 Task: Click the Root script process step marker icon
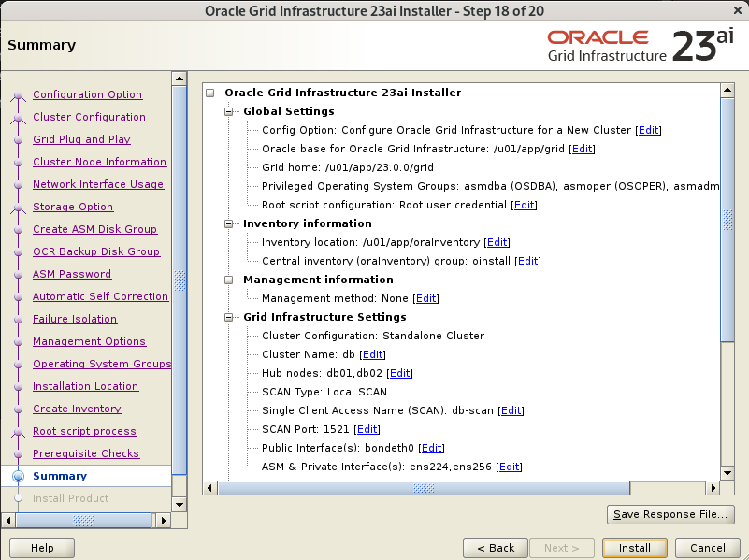pyautogui.click(x=18, y=432)
